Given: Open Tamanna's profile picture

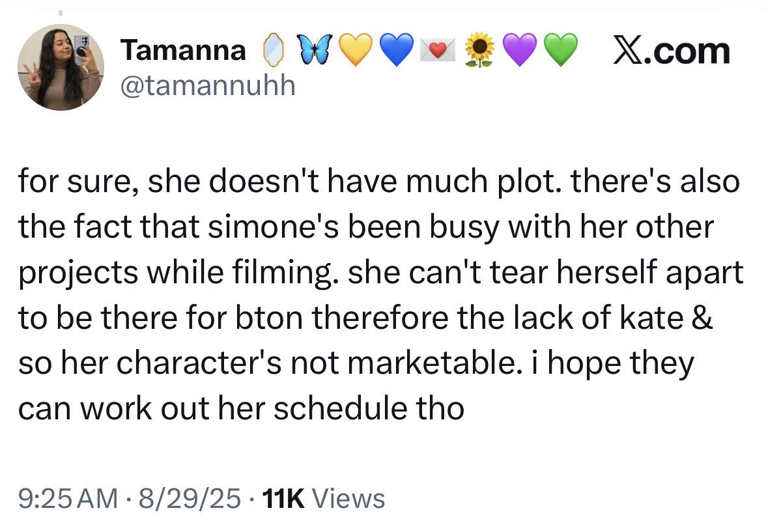Looking at the screenshot, I should tap(61, 67).
